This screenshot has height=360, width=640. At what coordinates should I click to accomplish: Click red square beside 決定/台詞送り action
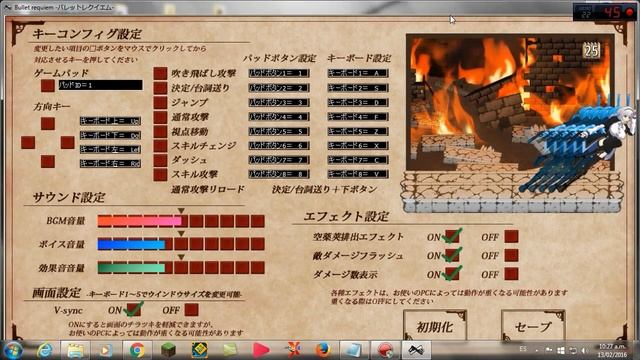(x=160, y=87)
